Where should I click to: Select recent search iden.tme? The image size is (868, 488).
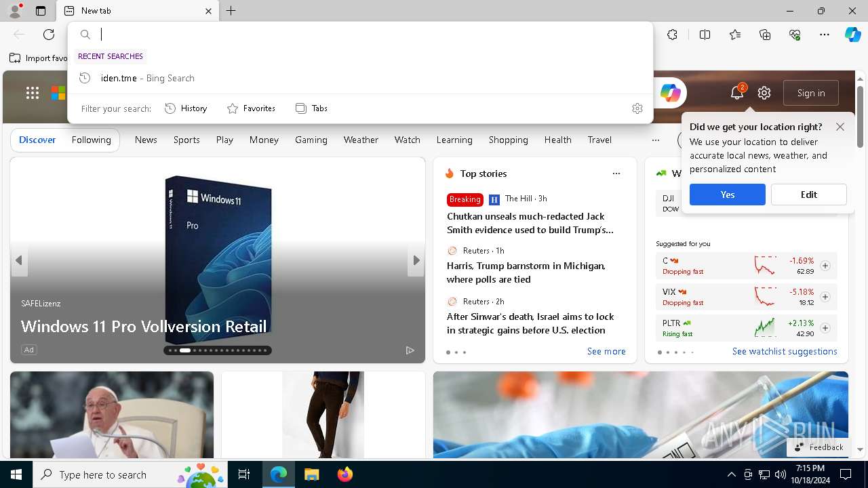point(360,78)
